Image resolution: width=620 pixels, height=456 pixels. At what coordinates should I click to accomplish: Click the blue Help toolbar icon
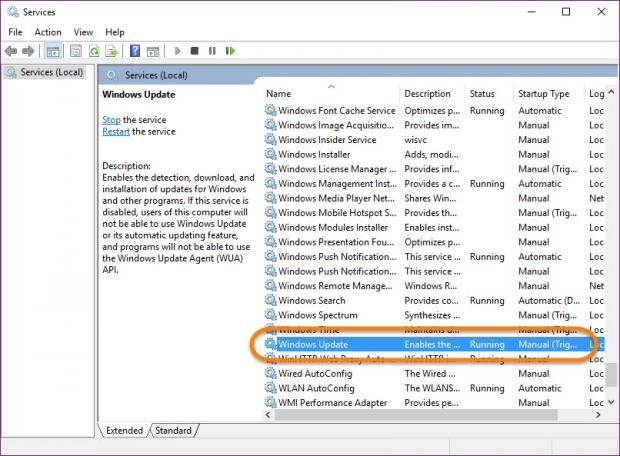pos(134,51)
